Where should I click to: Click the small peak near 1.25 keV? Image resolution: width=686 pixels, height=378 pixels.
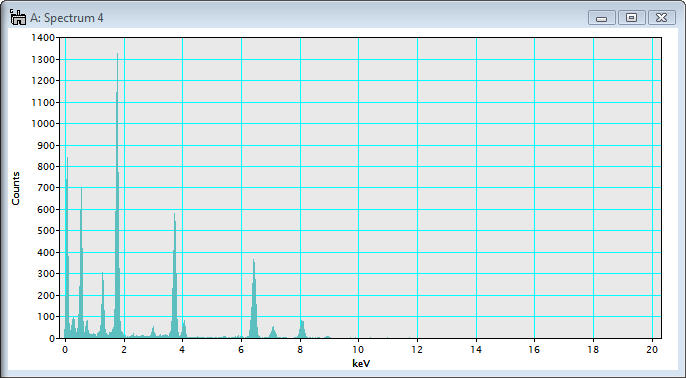pyautogui.click(x=103, y=305)
